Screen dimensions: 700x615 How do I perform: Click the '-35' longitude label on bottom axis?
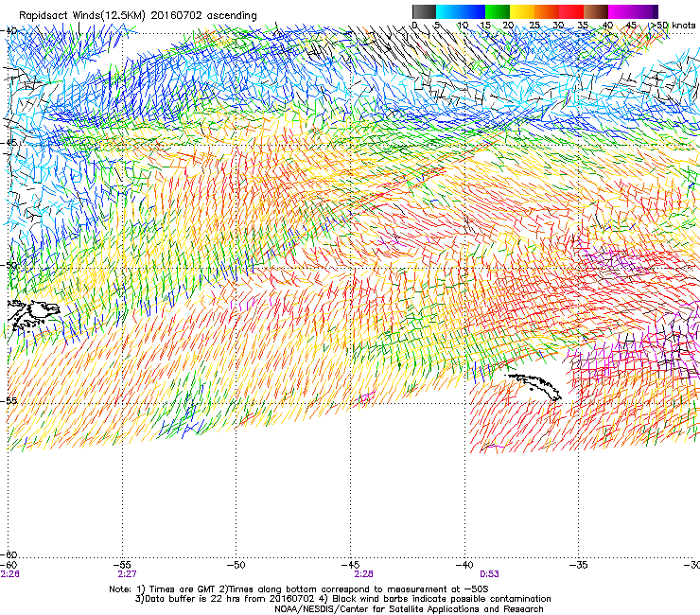[579, 565]
